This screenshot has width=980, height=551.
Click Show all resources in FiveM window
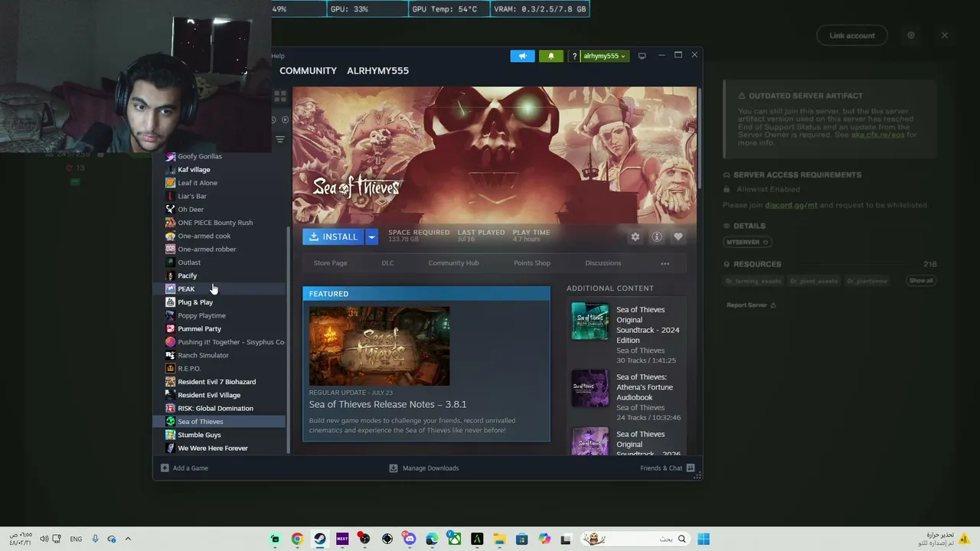coord(921,281)
